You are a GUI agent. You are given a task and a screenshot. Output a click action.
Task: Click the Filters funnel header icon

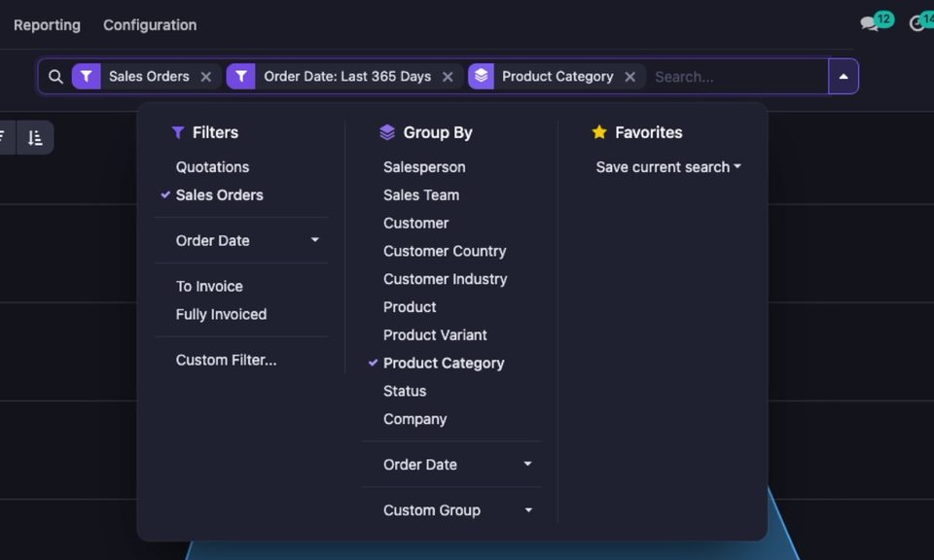177,132
